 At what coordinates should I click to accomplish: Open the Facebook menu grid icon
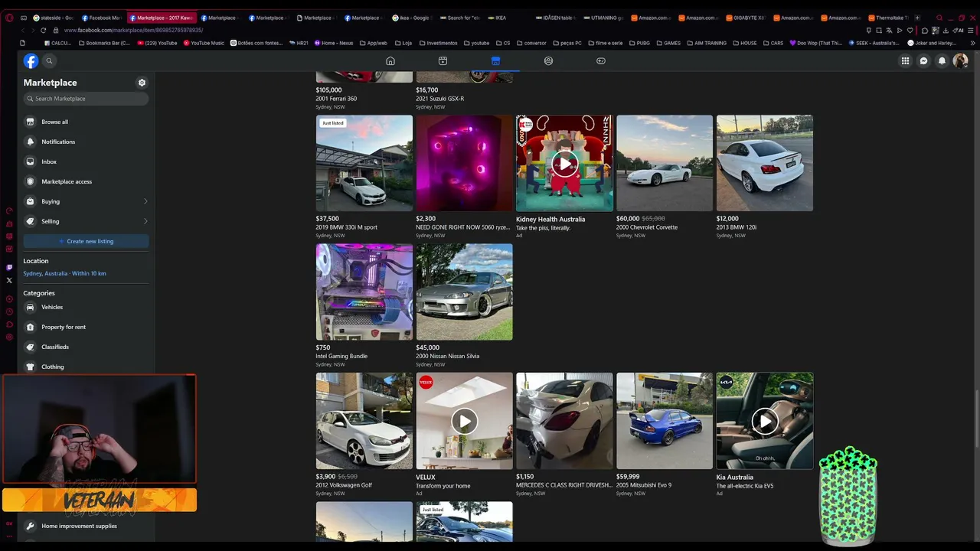click(x=905, y=61)
